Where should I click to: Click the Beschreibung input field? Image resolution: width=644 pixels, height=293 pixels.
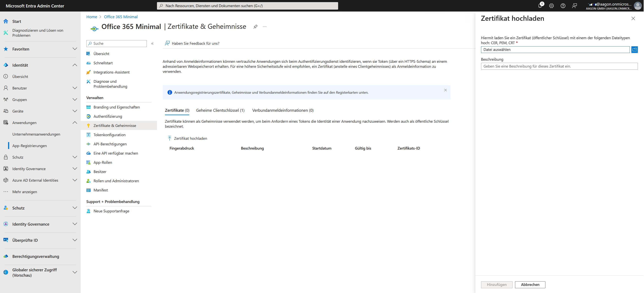coord(559,66)
